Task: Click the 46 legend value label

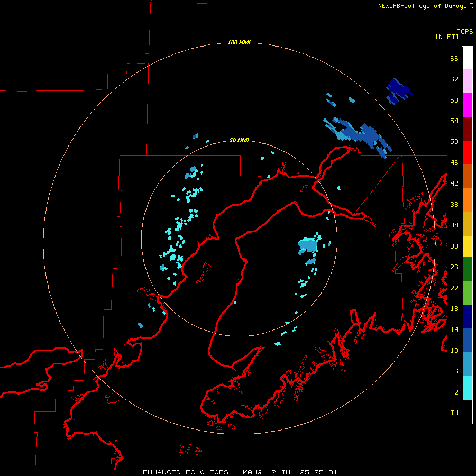Action: 454,163
